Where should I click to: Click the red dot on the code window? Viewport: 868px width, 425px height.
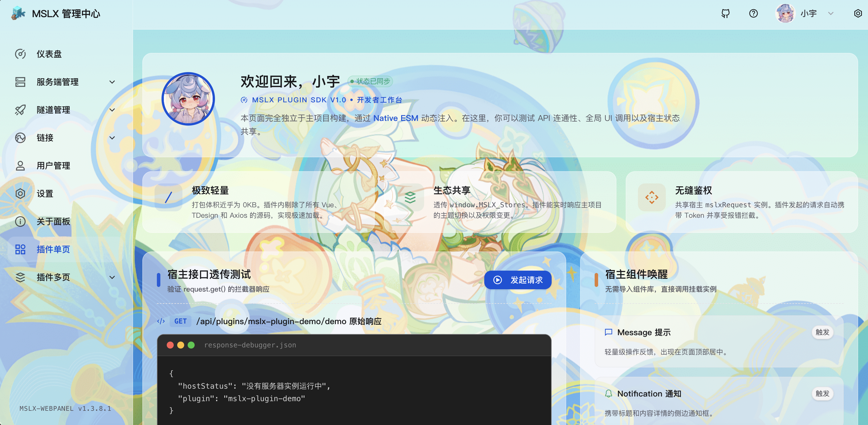pos(170,345)
